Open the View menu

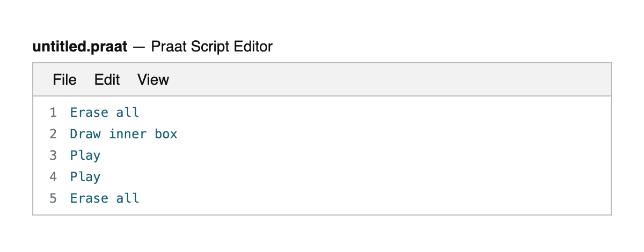click(153, 80)
